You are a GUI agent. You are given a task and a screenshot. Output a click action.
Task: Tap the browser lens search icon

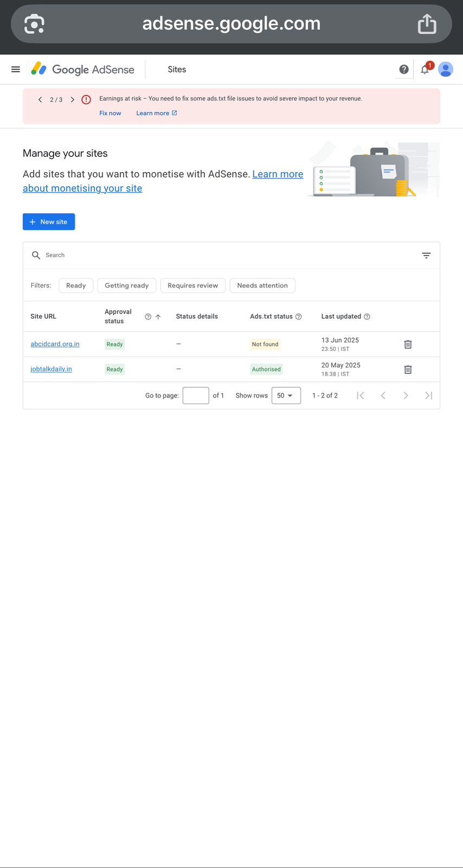(x=34, y=24)
